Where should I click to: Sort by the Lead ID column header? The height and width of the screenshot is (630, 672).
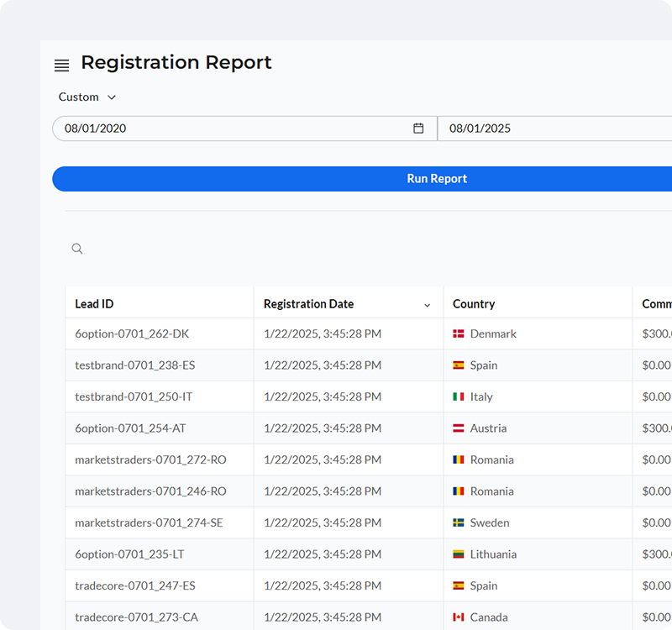coord(94,304)
